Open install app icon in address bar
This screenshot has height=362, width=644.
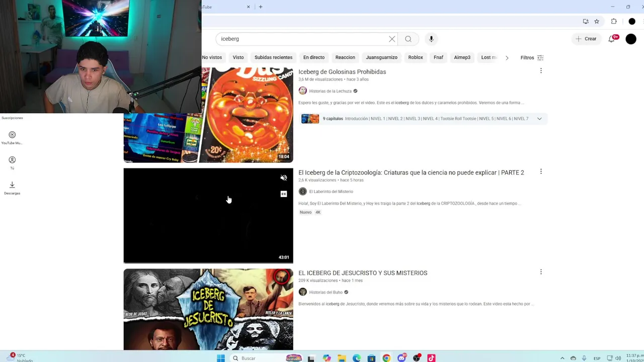coord(586,21)
